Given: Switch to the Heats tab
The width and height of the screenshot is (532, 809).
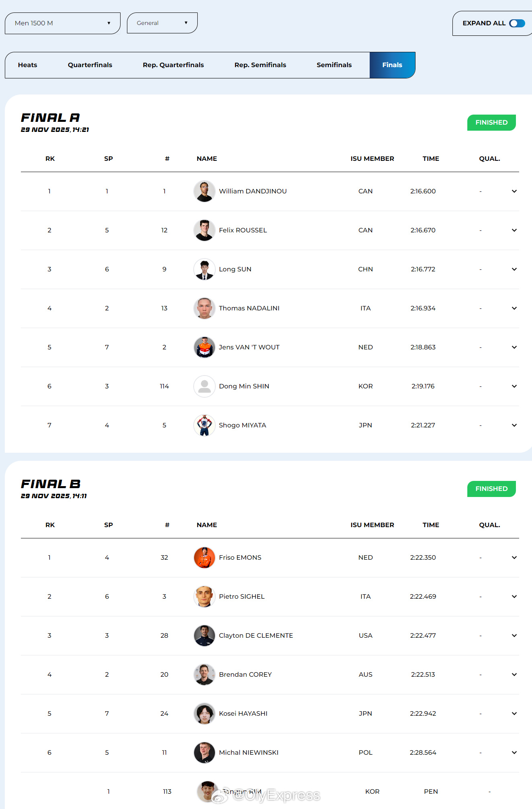Looking at the screenshot, I should click(x=27, y=65).
